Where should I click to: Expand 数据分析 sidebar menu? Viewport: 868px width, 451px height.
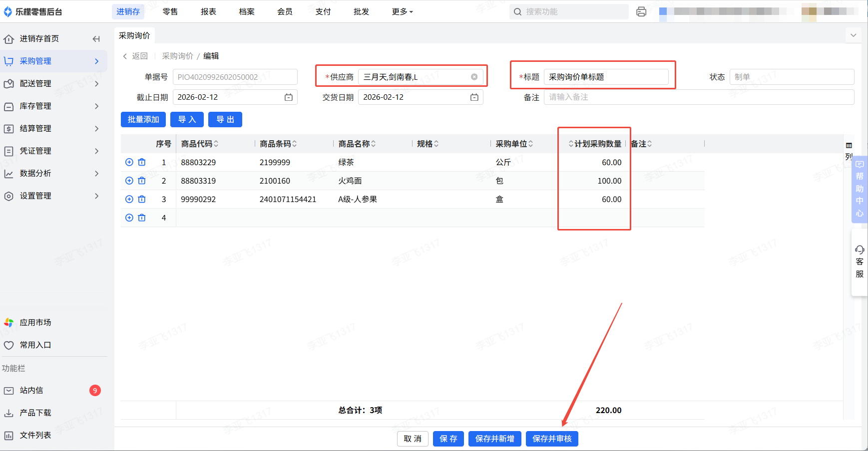point(53,174)
